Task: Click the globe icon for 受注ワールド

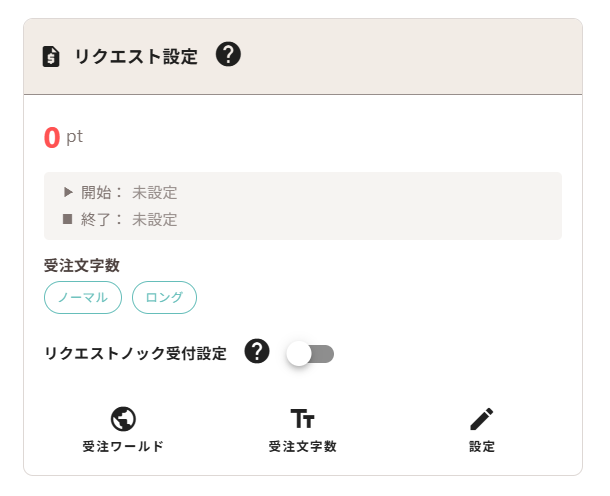Action: coord(123,419)
